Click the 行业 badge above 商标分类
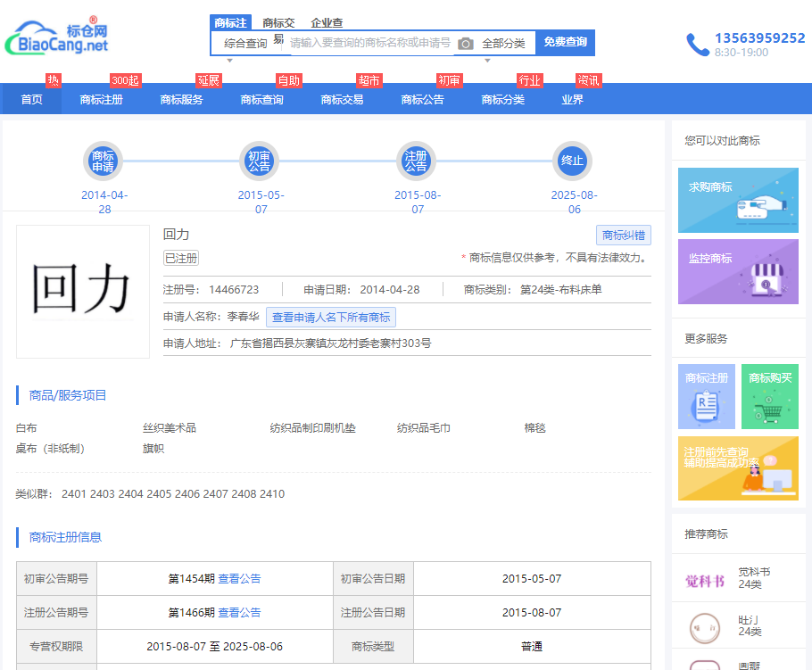This screenshot has height=670, width=812. 530,80
